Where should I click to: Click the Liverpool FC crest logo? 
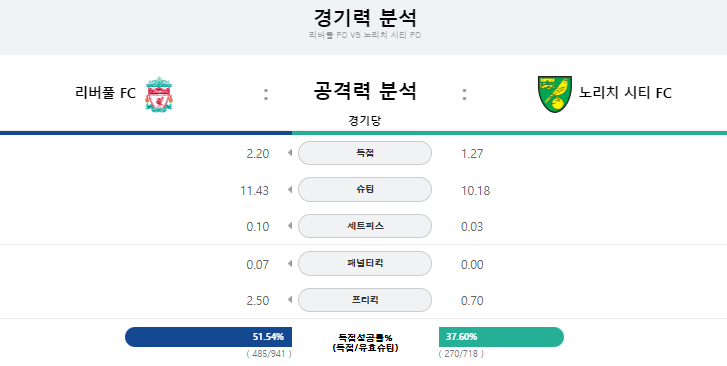click(x=159, y=94)
